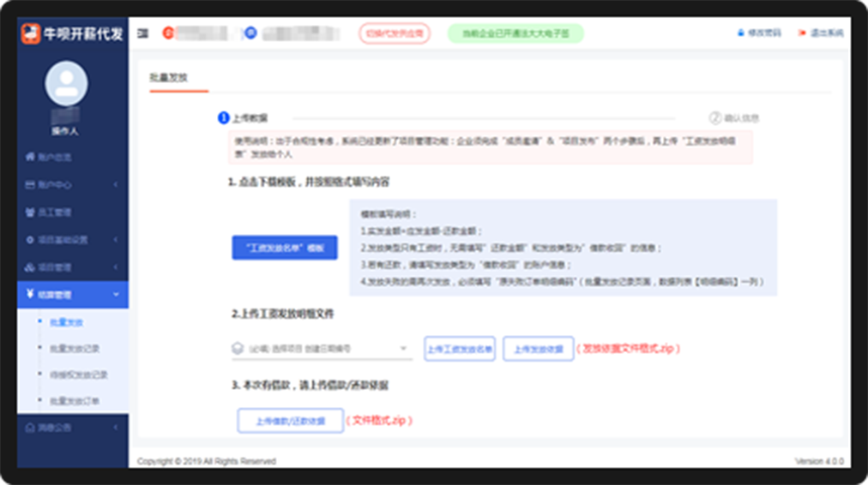This screenshot has width=868, height=485.
Task: Download the "工资发放名单" 模板
Action: [285, 248]
